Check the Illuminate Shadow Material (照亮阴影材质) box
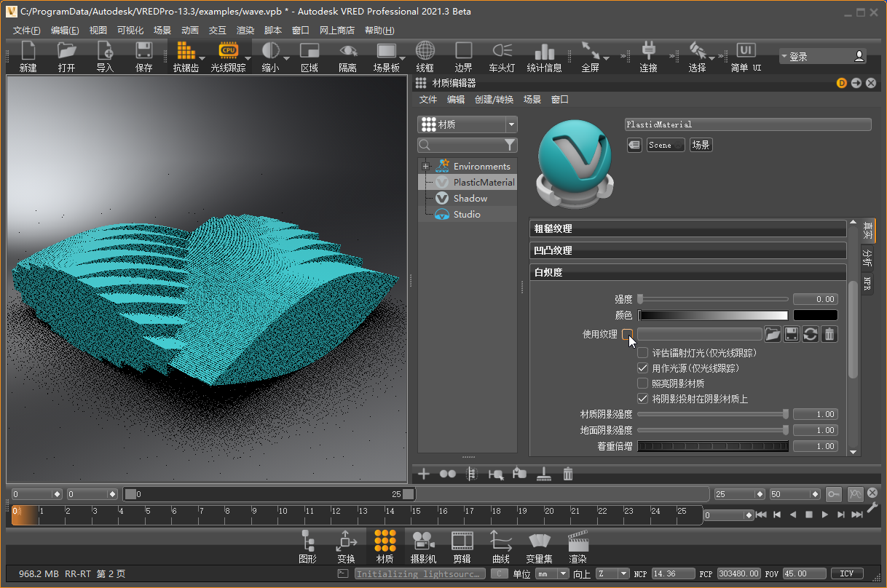 [642, 384]
